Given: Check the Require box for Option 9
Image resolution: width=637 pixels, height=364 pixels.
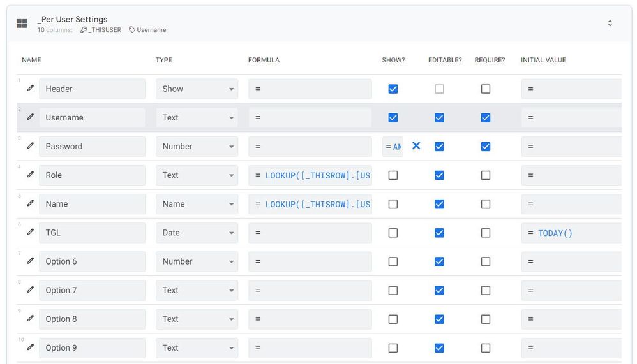Looking at the screenshot, I should pyautogui.click(x=486, y=348).
